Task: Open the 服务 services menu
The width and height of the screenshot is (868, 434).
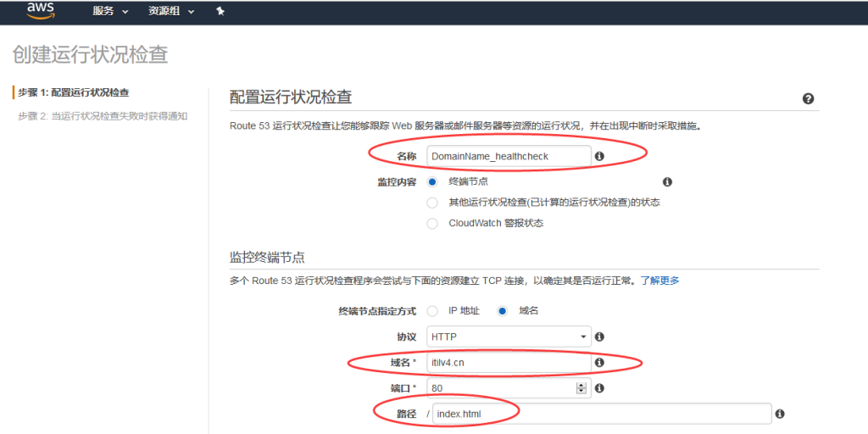Action: point(110,12)
